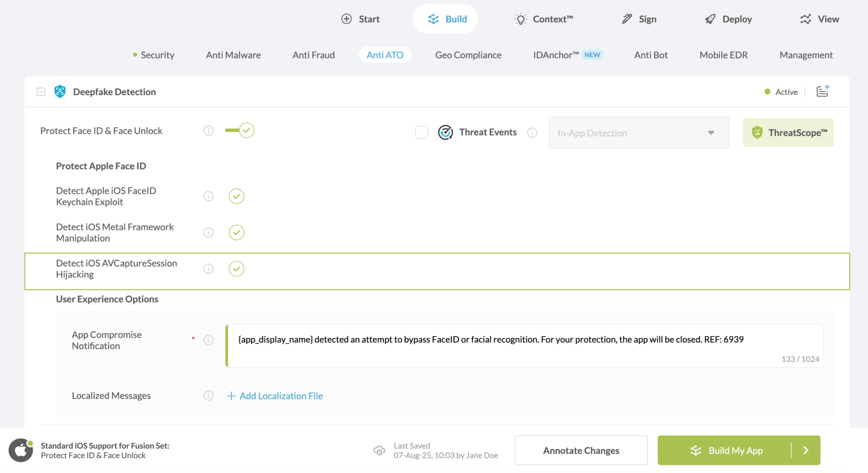Expand the Build My App arrow menu

(806, 450)
